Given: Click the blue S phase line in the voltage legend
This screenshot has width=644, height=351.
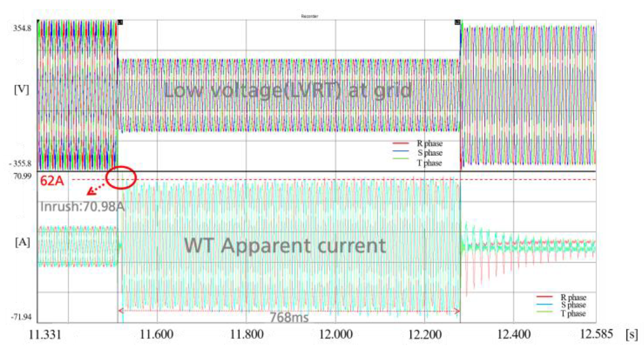Looking at the screenshot, I should coord(401,151).
